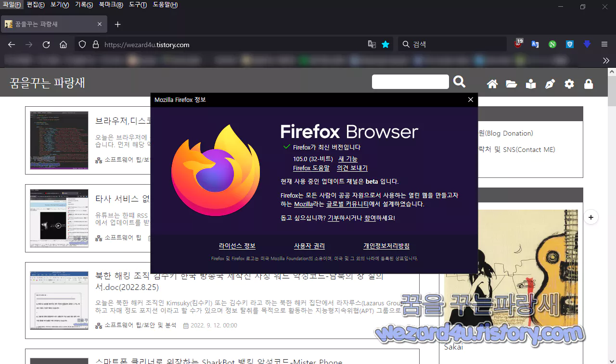Open the 북한 해킹 조직 post title

[239, 282]
